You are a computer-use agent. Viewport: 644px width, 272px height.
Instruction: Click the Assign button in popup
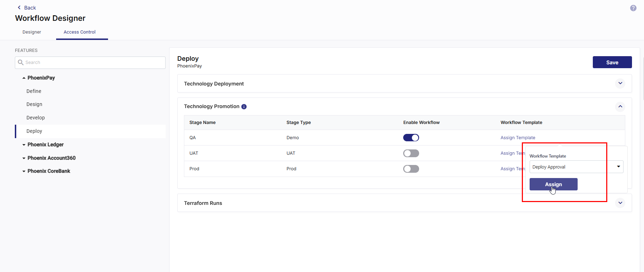coord(553,184)
